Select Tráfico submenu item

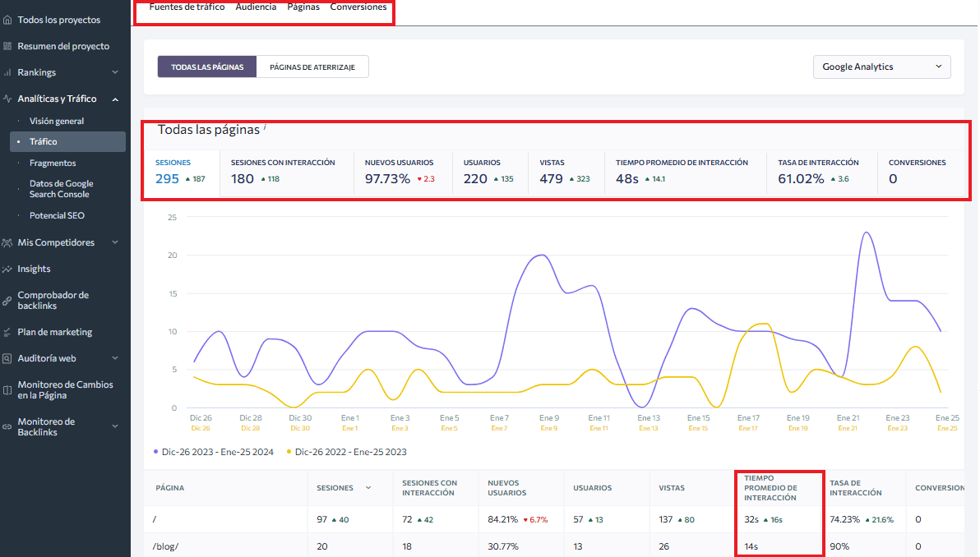click(67, 142)
